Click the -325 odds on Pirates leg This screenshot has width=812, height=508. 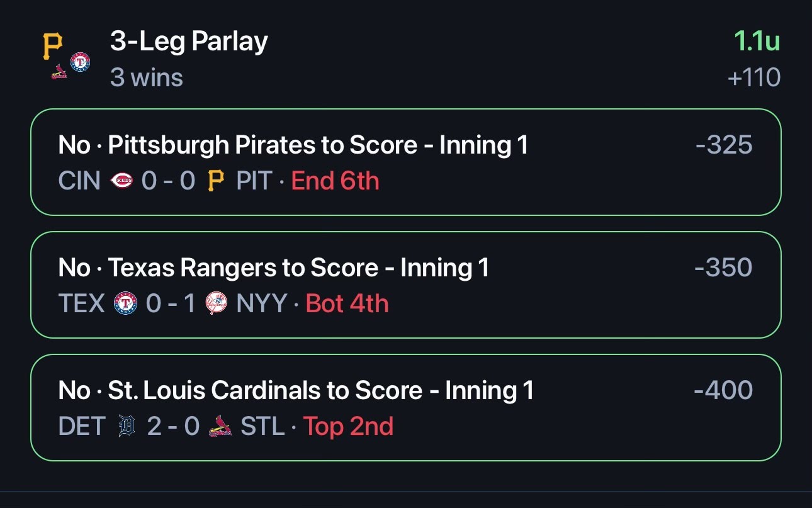tap(724, 145)
